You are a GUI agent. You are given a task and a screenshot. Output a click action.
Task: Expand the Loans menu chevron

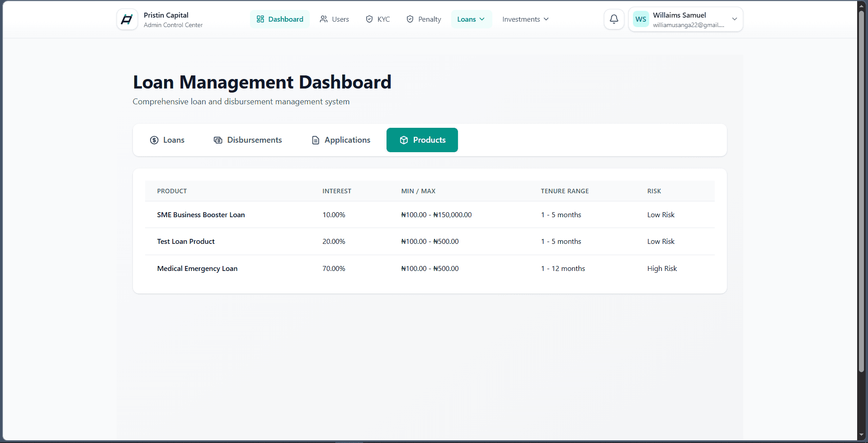pos(482,19)
